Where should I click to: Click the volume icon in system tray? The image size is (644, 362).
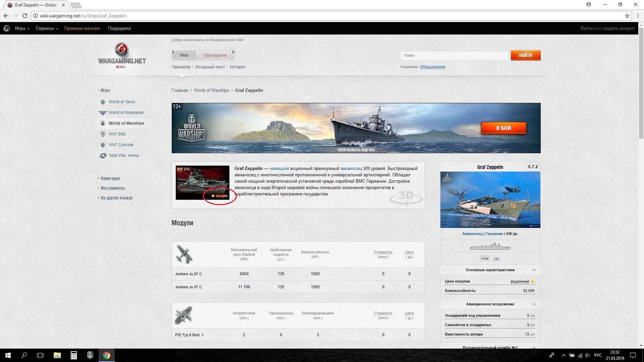[587, 355]
